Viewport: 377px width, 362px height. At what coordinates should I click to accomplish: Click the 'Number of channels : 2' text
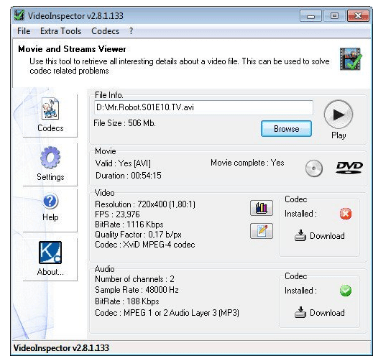(135, 279)
